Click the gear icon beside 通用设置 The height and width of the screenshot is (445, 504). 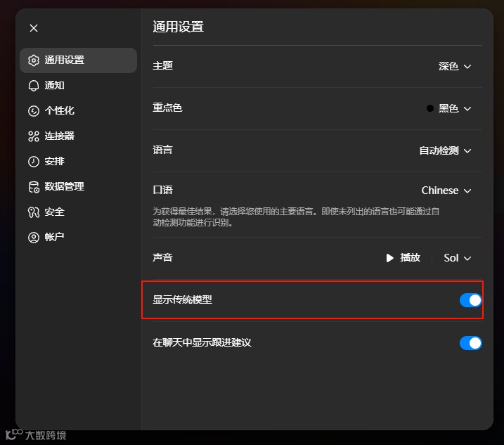[x=34, y=60]
